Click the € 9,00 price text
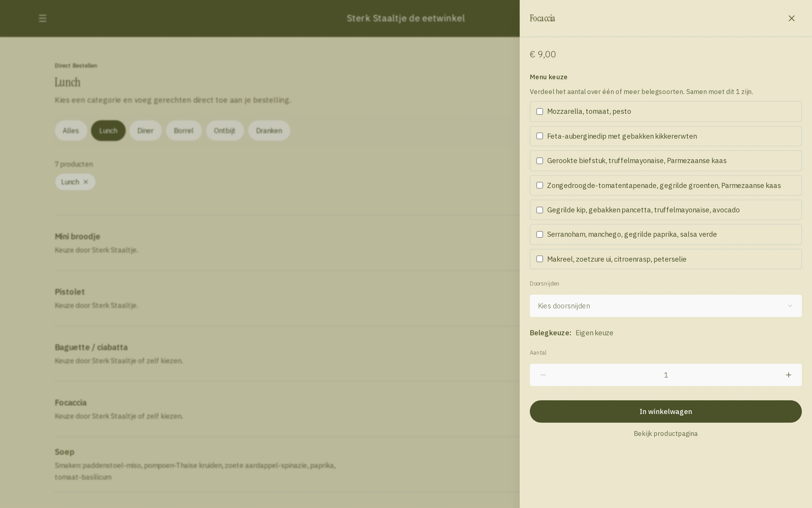 543,54
